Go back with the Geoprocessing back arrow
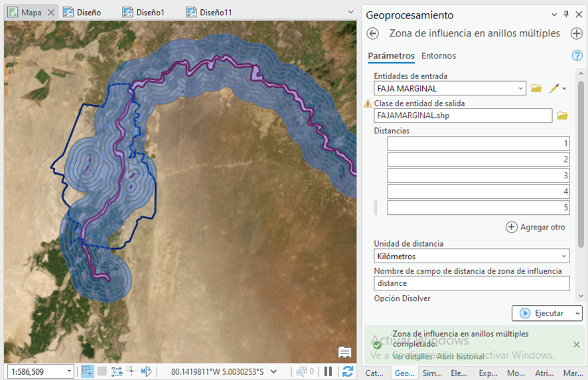 (372, 33)
